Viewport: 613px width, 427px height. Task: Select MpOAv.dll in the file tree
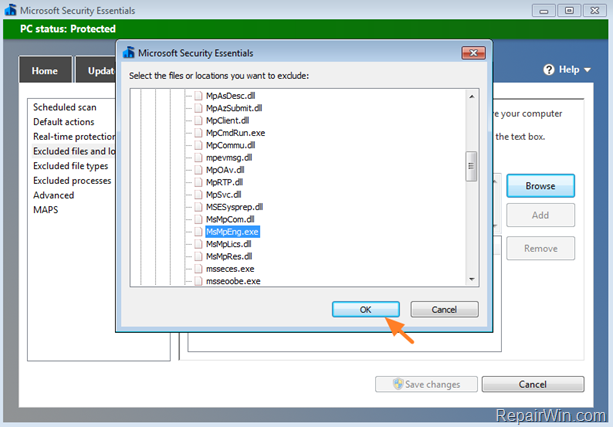click(x=225, y=170)
